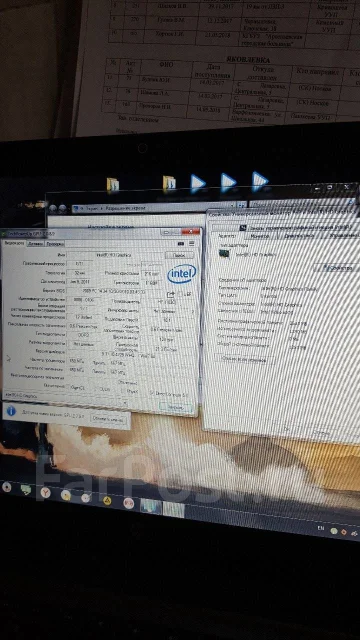
Task: Click the red app icon on taskbar
Action: tap(129, 503)
